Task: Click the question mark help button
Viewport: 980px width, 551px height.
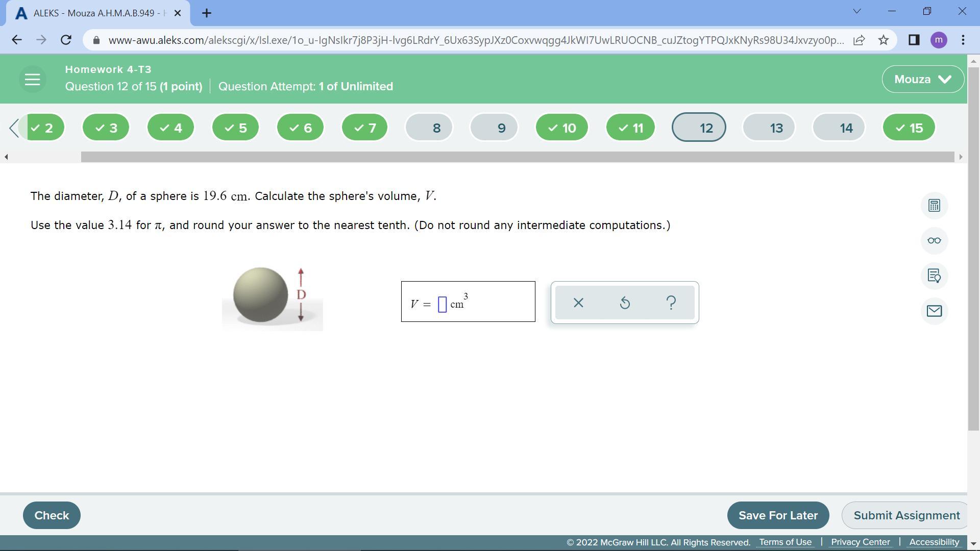Action: pos(671,303)
